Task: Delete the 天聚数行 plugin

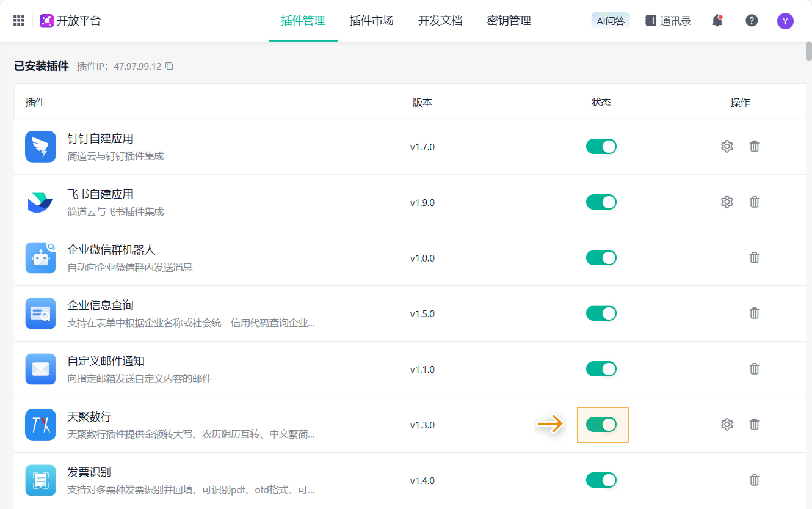Action: coord(754,425)
